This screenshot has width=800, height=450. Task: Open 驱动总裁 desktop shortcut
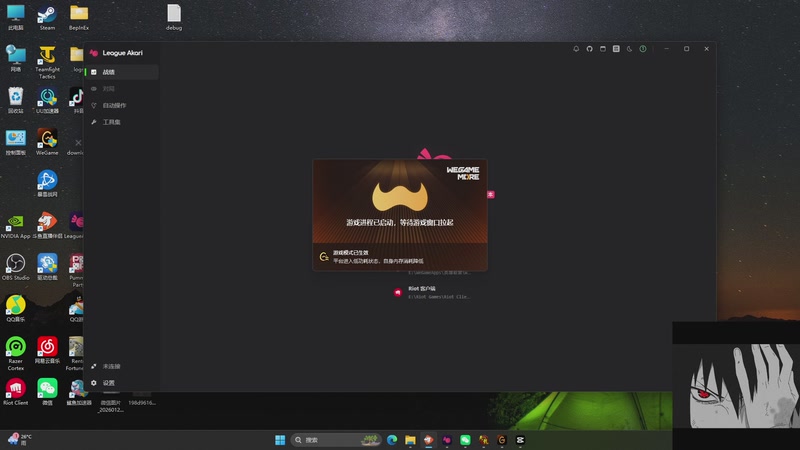(47, 267)
